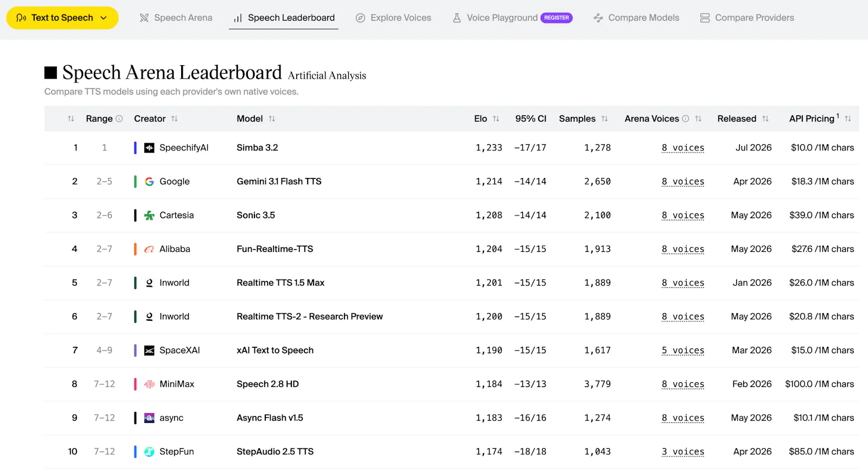Click Realtime TTS-2 - Research Preview model name
Image resolution: width=868 pixels, height=476 pixels.
(x=310, y=316)
